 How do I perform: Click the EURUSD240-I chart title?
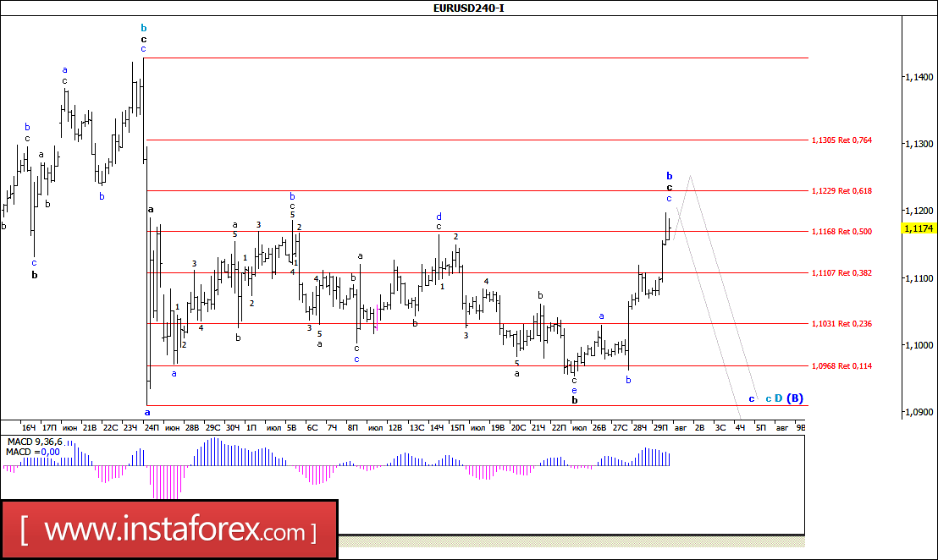point(468,8)
